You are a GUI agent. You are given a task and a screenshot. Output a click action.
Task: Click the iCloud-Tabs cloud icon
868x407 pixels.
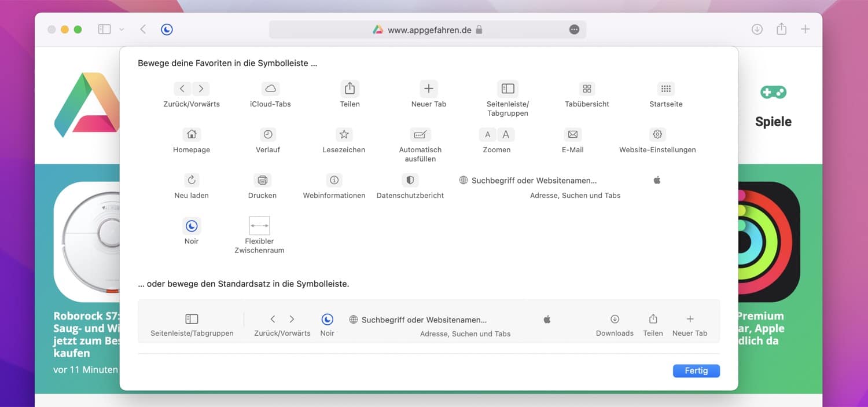(x=270, y=89)
